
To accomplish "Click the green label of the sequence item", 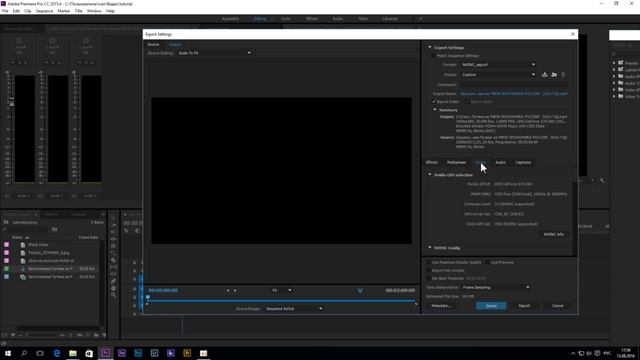I will point(7,269).
